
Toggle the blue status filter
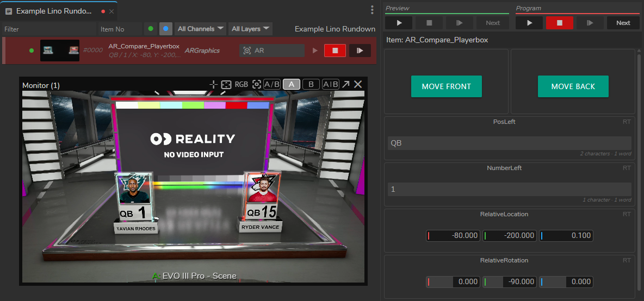point(165,29)
